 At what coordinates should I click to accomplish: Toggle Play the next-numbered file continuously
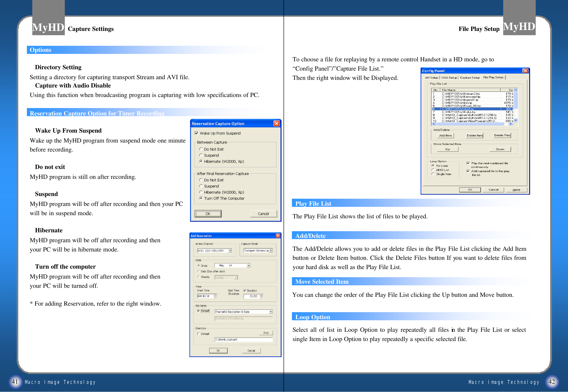[x=468, y=163]
